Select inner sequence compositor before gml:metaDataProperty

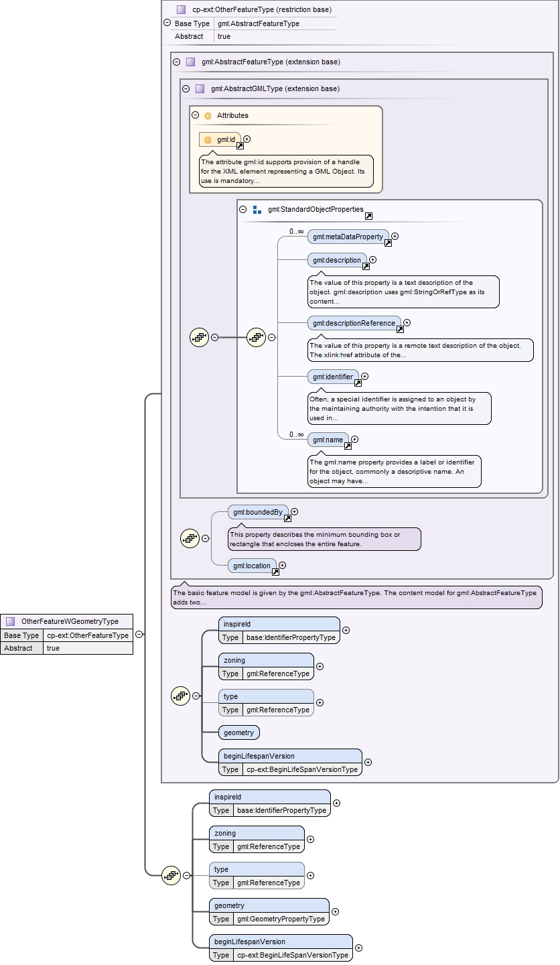coord(257,337)
